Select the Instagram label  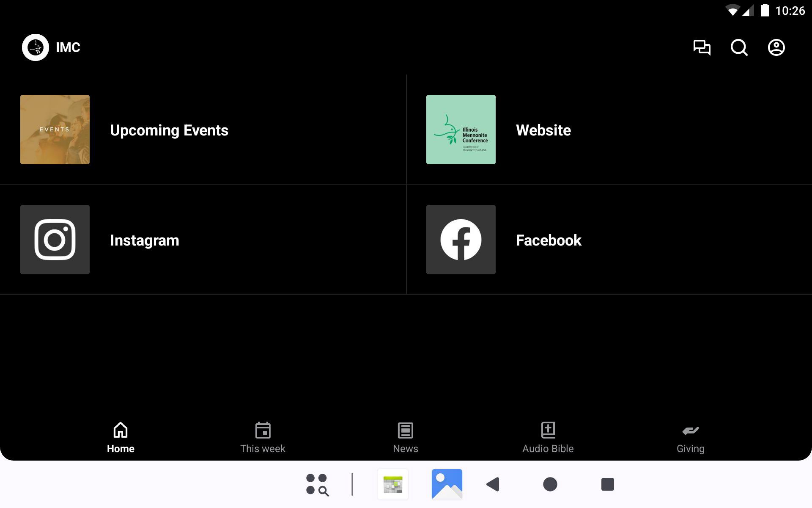click(x=145, y=240)
